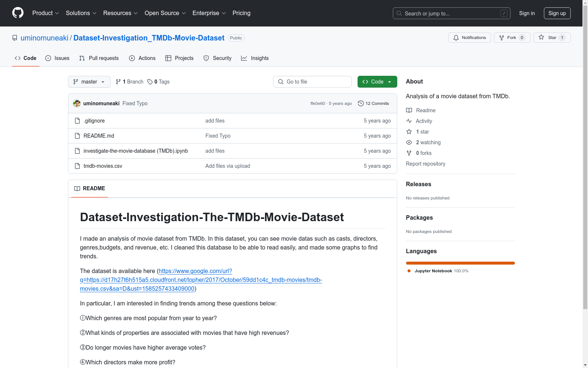View the 12 Commits history
The image size is (588, 368).
click(x=373, y=103)
